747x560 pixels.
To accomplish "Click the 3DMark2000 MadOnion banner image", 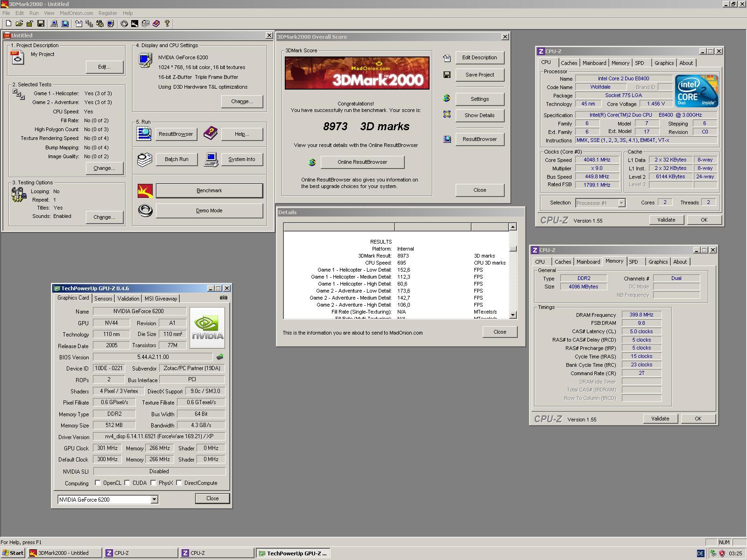I will click(357, 73).
